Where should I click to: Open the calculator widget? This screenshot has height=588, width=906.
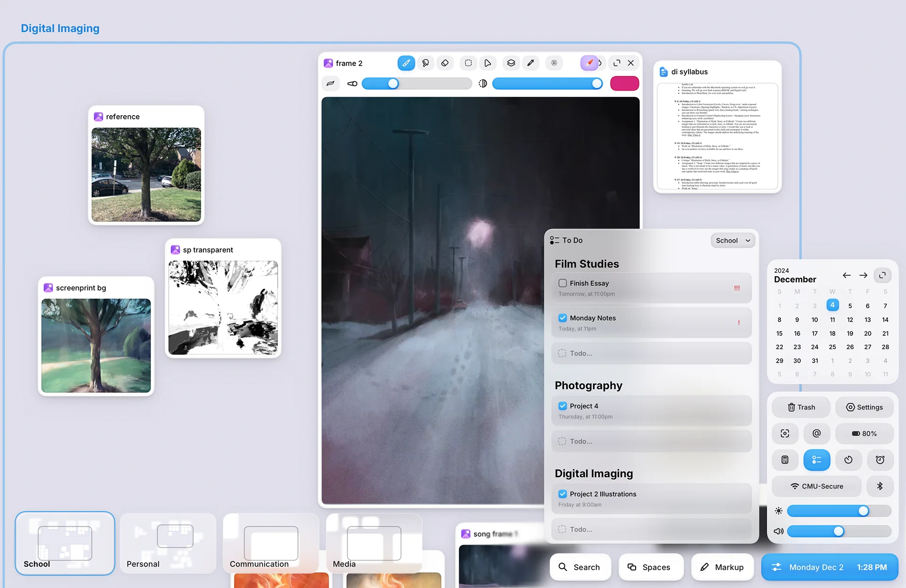point(785,460)
